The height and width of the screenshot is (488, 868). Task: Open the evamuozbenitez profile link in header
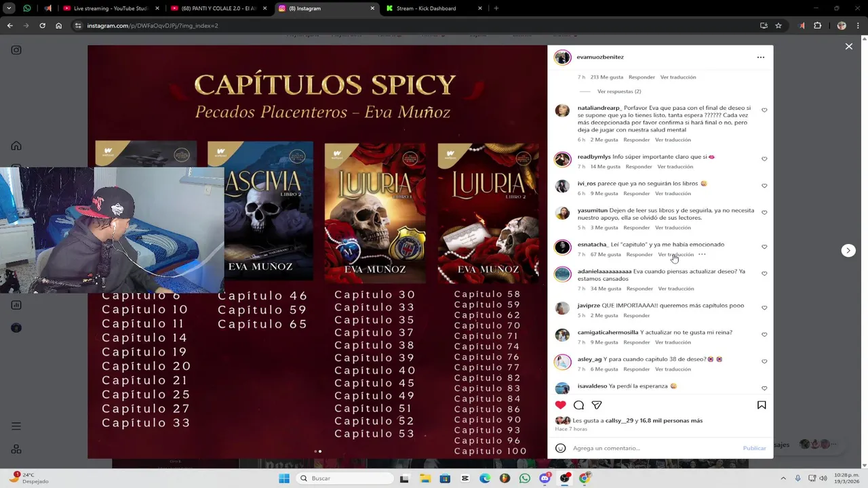click(600, 57)
